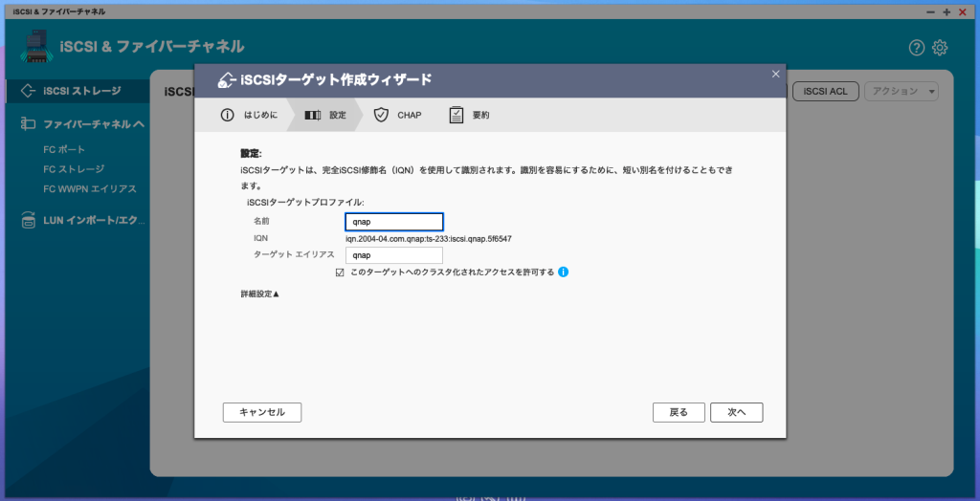The width and height of the screenshot is (980, 501).
Task: Click the summary clipboard step icon
Action: coord(457,115)
